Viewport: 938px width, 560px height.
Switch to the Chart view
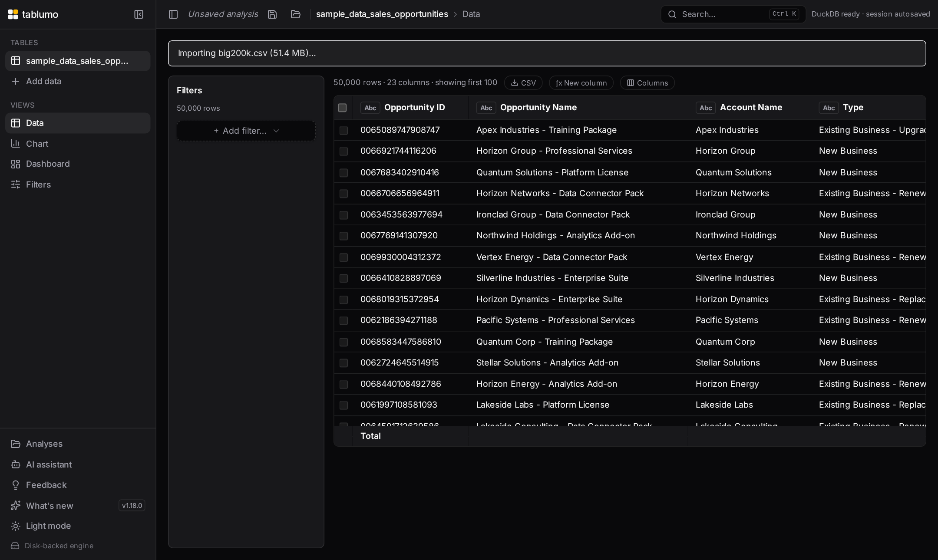click(78, 144)
